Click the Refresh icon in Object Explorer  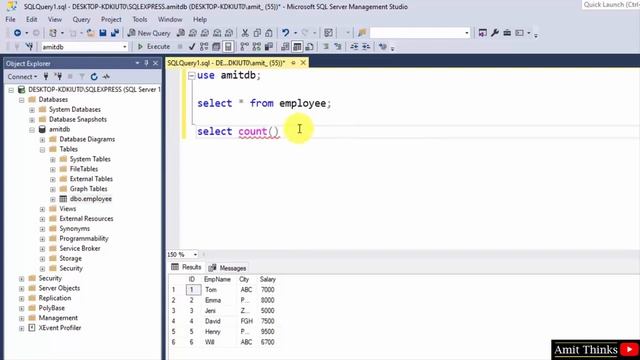pos(94,77)
